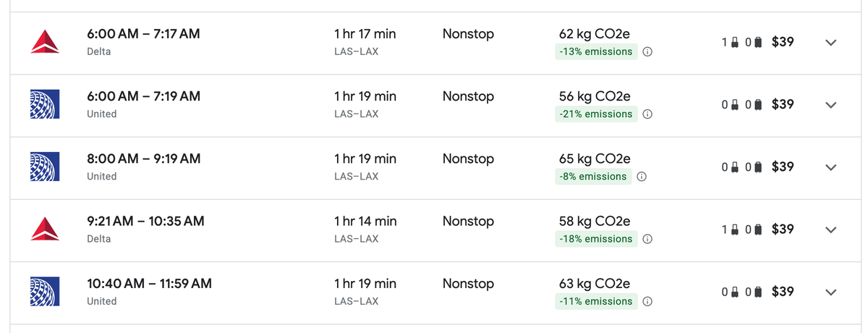Expand the 6:00 AM United flight details
868x333 pixels.
coord(830,105)
